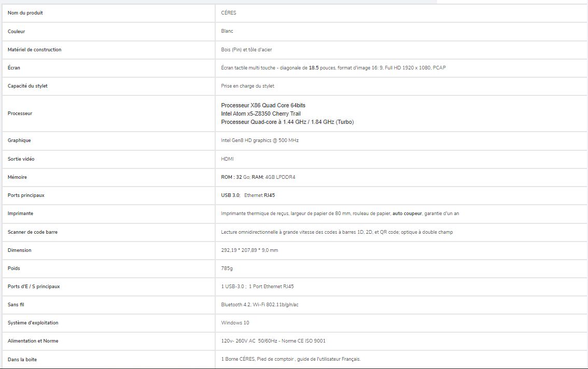Click the 'Nom du produit' row label
The image size is (588, 369).
click(25, 13)
